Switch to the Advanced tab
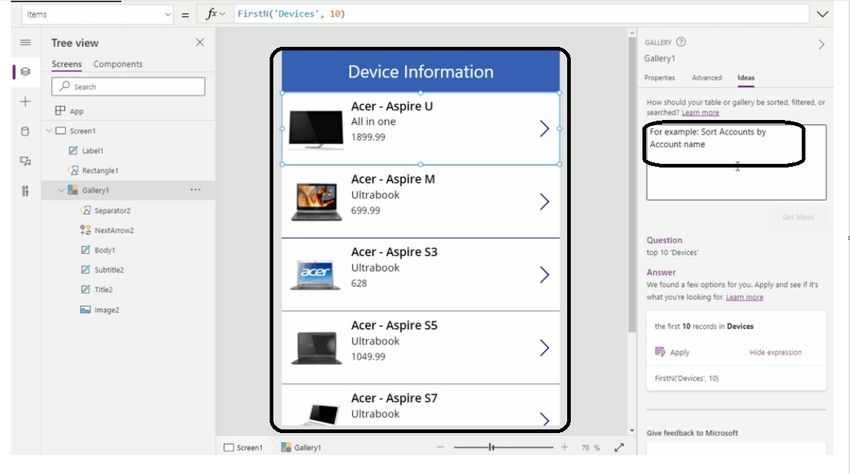 click(x=707, y=78)
